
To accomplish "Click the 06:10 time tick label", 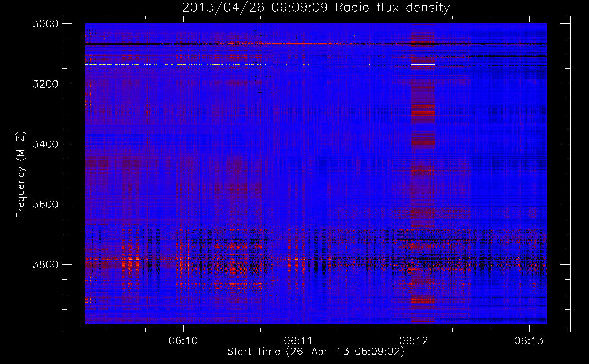I will (183, 341).
